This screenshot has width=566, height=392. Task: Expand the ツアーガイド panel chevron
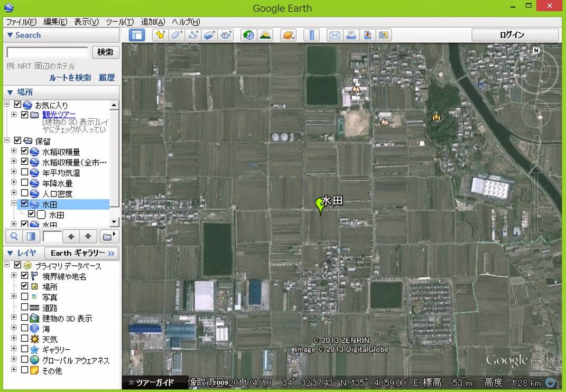132,382
